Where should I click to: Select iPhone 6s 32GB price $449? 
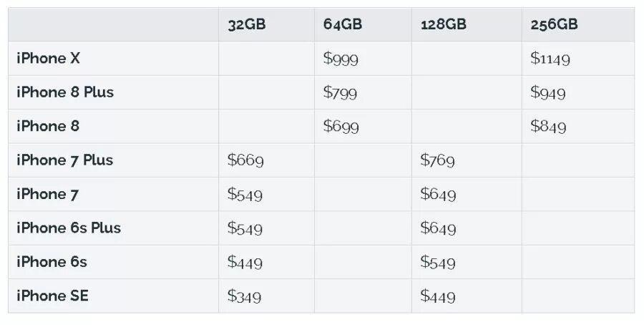[245, 262]
